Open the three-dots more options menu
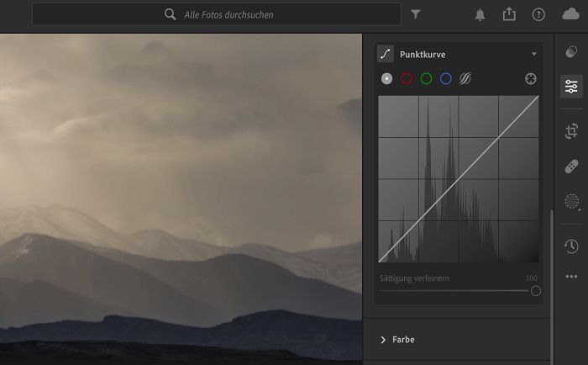The image size is (588, 365). [x=571, y=277]
